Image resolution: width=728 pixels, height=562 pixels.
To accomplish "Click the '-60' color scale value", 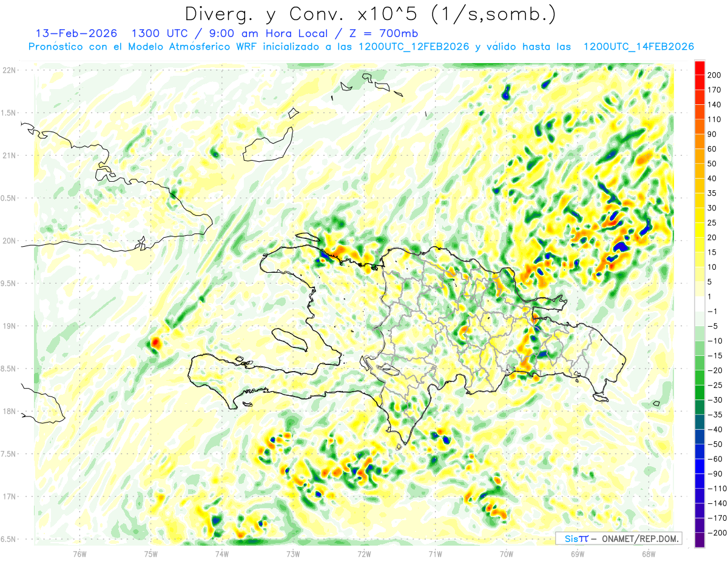I will point(716,459).
